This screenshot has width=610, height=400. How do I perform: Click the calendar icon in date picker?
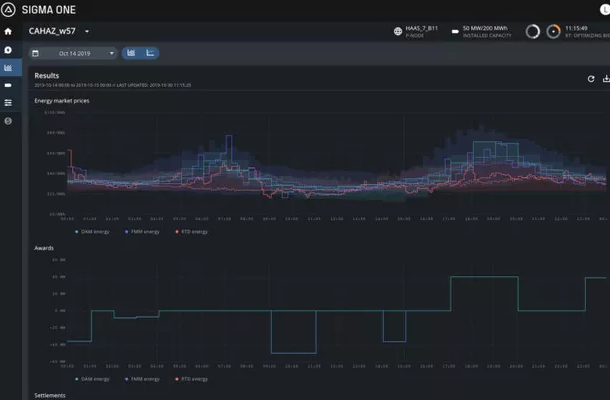[x=36, y=53]
